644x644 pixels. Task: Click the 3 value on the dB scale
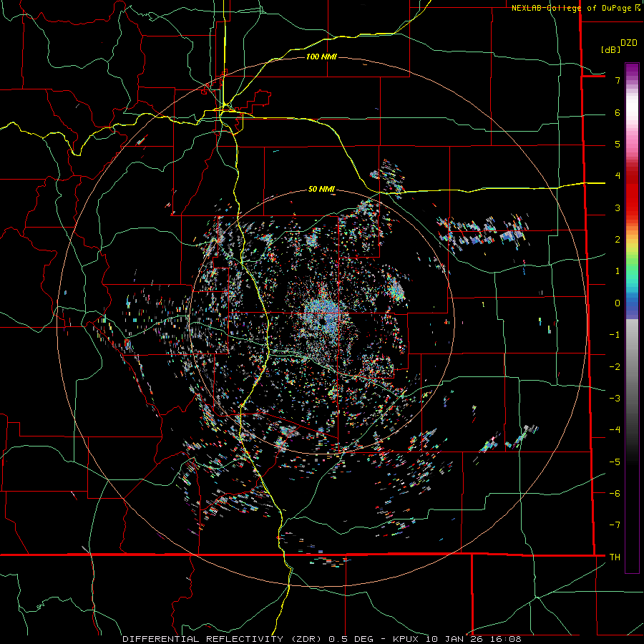click(x=618, y=208)
